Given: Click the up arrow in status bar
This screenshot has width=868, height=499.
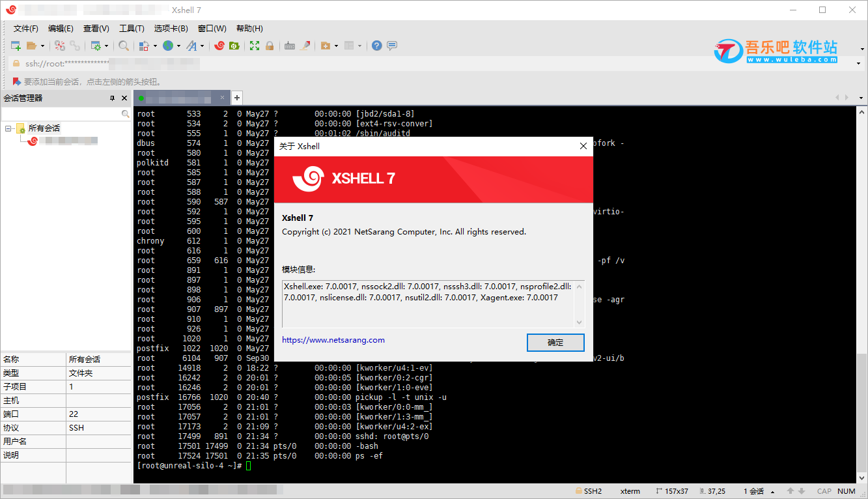Looking at the screenshot, I should pos(791,491).
